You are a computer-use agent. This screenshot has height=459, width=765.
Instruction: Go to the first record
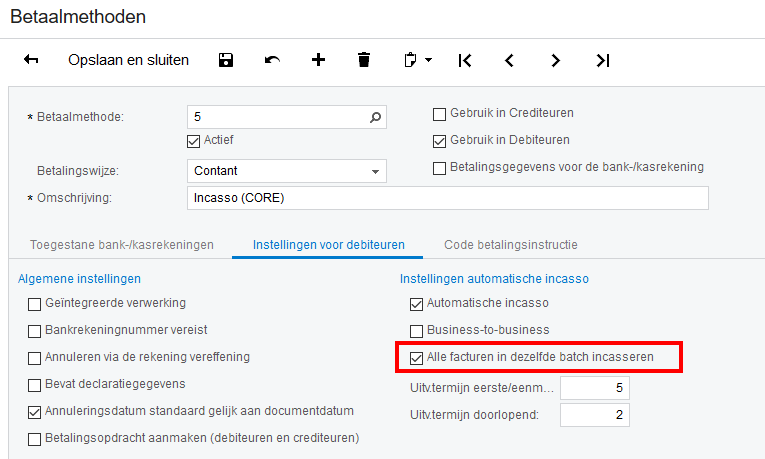coord(465,60)
